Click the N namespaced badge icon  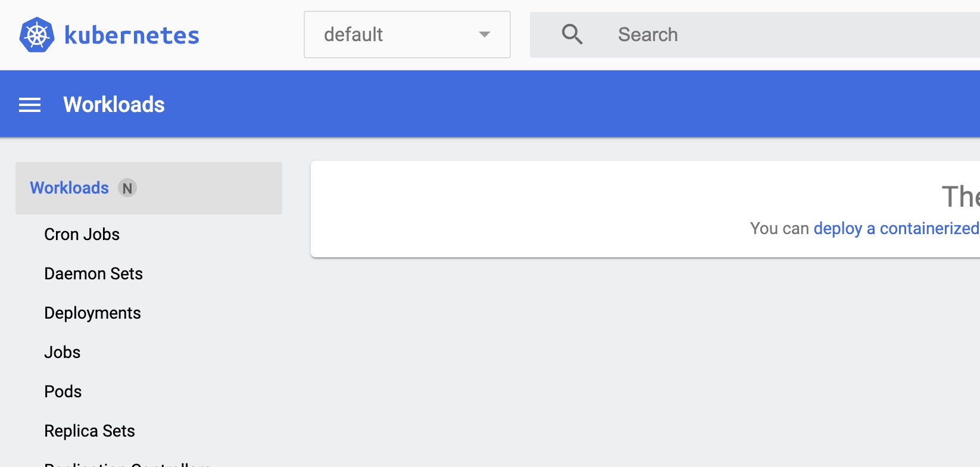click(x=127, y=188)
